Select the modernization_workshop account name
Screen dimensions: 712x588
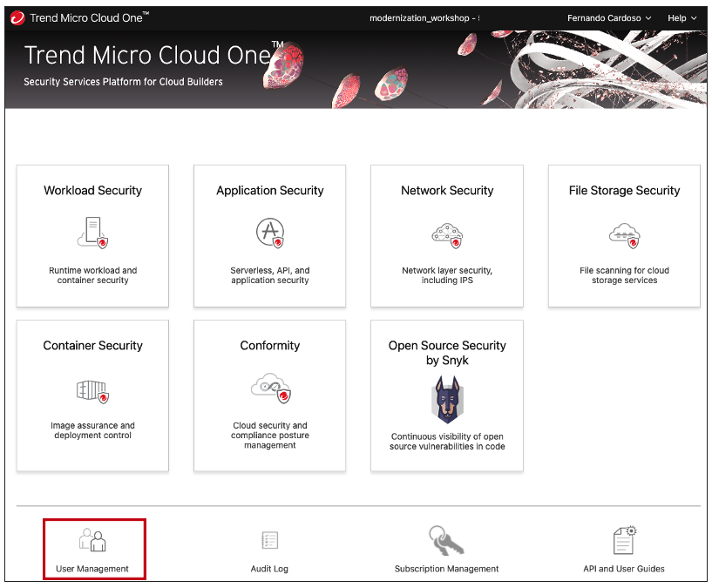pos(424,18)
